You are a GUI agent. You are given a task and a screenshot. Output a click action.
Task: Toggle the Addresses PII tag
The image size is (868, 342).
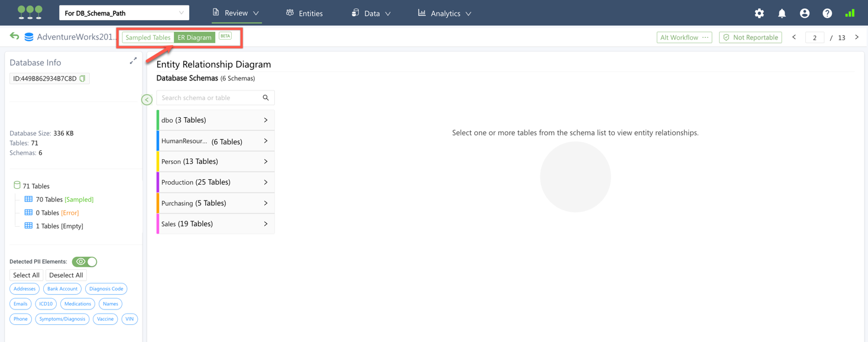point(24,289)
